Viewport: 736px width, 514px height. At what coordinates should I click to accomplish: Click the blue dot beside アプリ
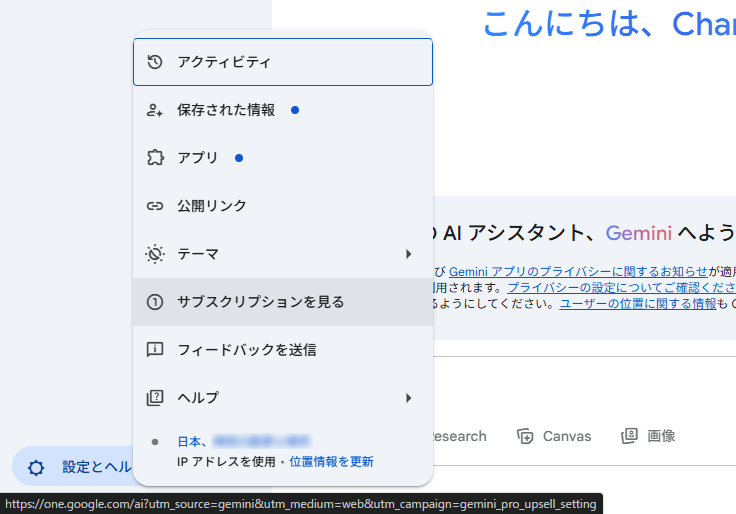pyautogui.click(x=239, y=158)
